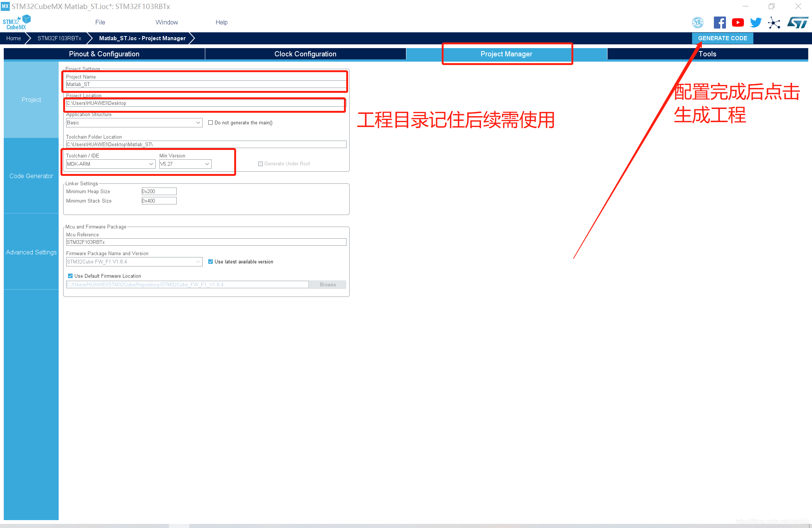Select the Project Manager tab
812x528 pixels.
click(x=506, y=54)
